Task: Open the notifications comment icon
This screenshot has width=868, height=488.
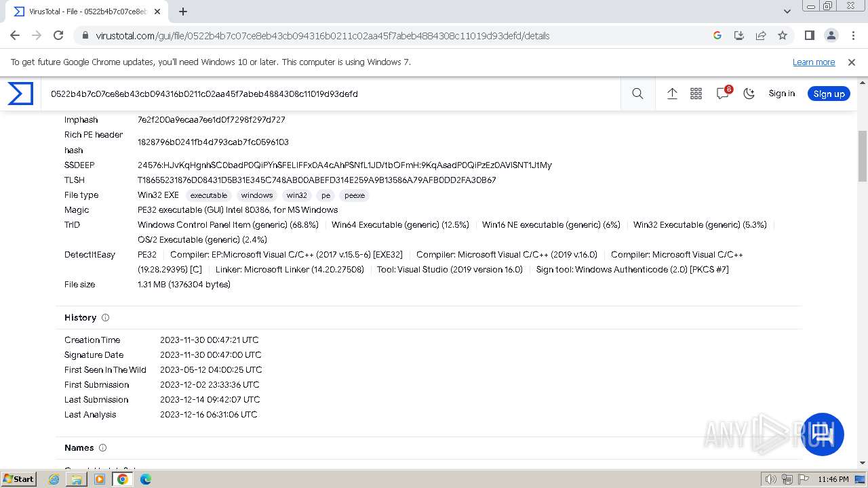Action: 723,94
